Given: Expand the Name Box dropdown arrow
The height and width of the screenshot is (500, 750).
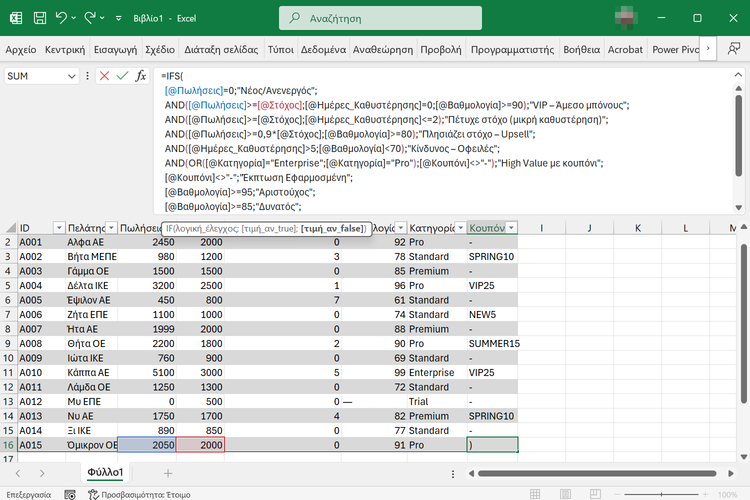Looking at the screenshot, I should click(71, 76).
